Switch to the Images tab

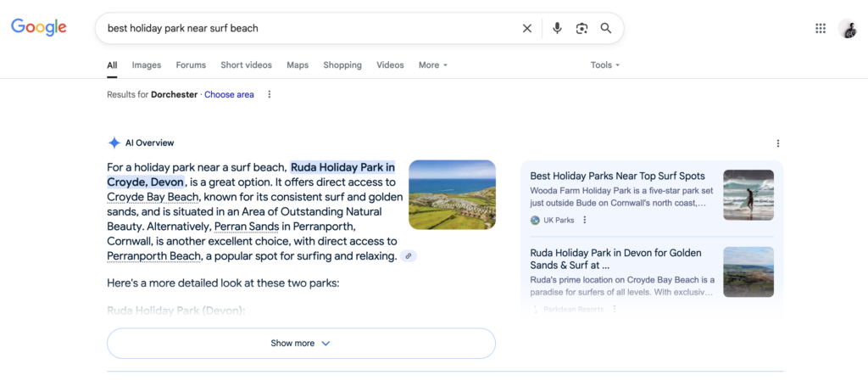[147, 64]
